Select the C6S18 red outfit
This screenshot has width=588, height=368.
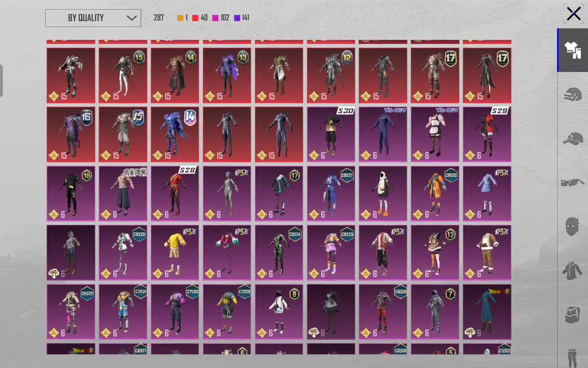pyautogui.click(x=383, y=312)
